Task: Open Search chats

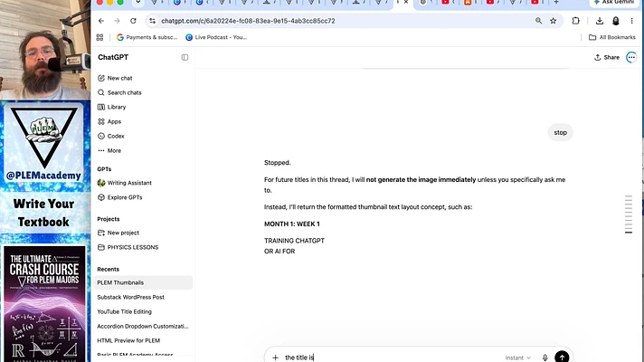Action: coord(142,93)
